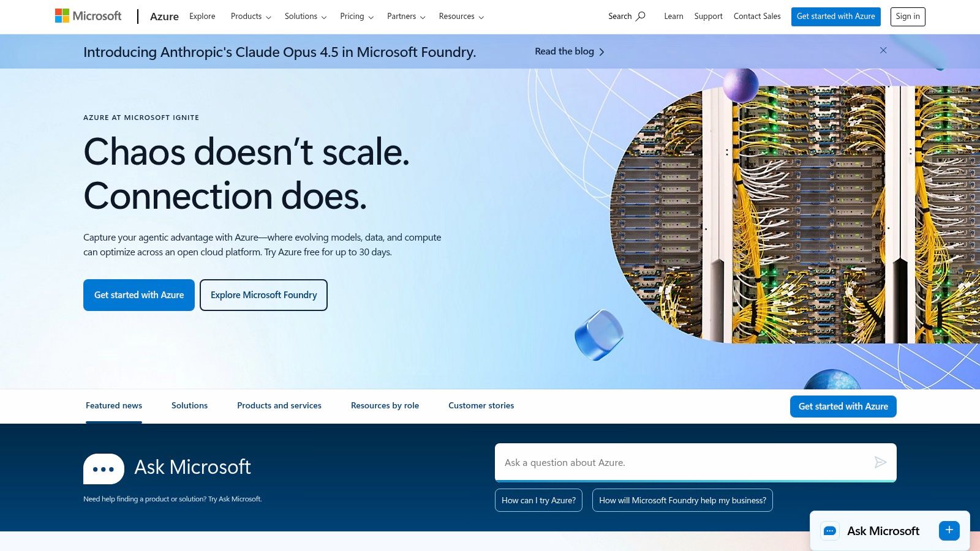Image resolution: width=980 pixels, height=551 pixels.
Task: Dismiss the Claude Opus banner with X
Action: pyautogui.click(x=883, y=51)
